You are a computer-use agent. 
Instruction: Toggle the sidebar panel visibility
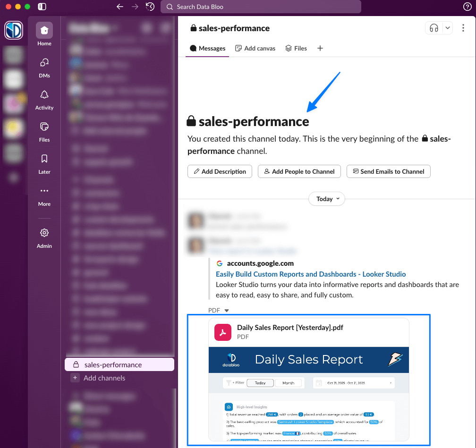coord(42,7)
